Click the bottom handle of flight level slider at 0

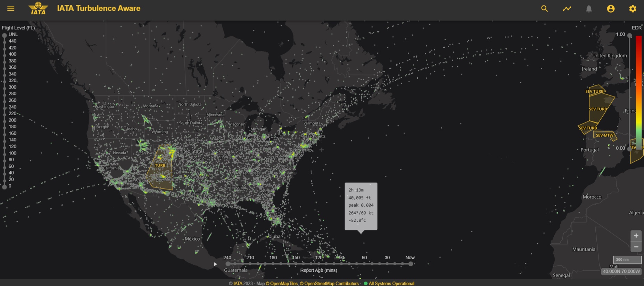point(5,187)
